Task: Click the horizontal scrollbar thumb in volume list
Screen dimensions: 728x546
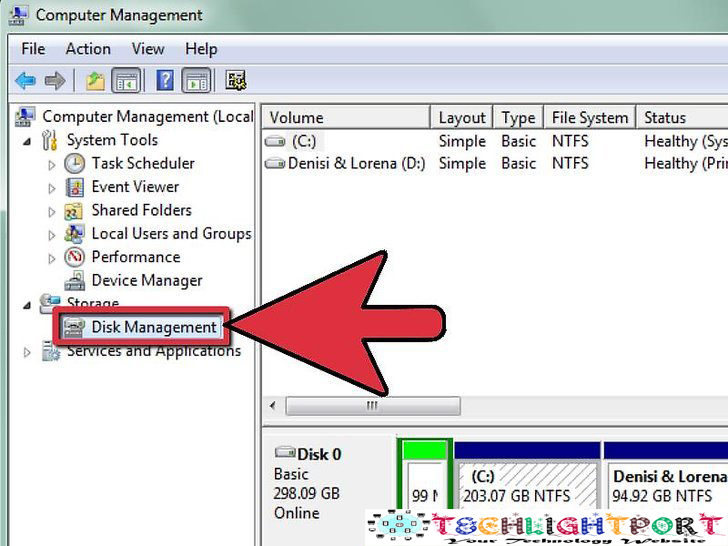Action: pos(373,406)
